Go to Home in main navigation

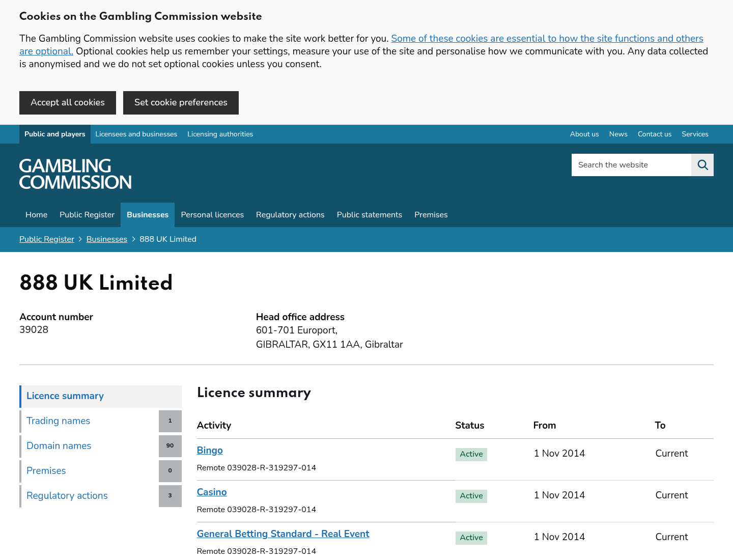[x=37, y=215]
